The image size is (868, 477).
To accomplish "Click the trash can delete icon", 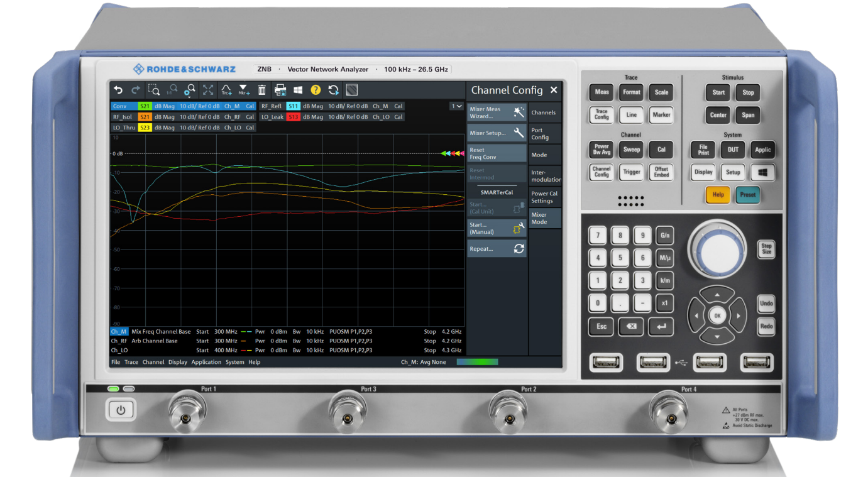I will [x=262, y=90].
